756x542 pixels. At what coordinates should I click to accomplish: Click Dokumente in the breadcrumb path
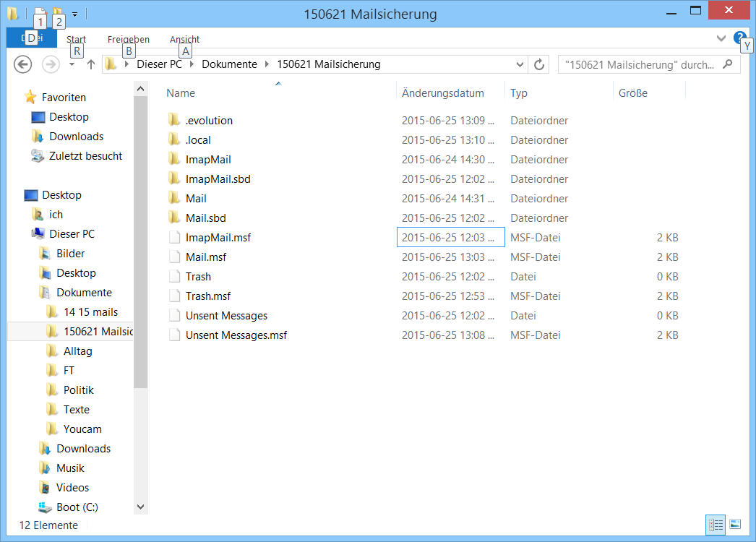(x=229, y=64)
